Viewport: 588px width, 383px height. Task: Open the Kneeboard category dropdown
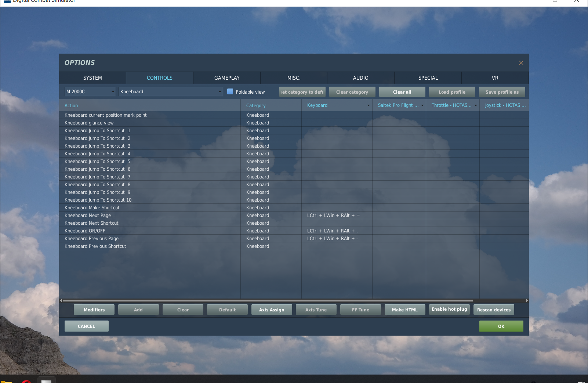[x=171, y=92]
